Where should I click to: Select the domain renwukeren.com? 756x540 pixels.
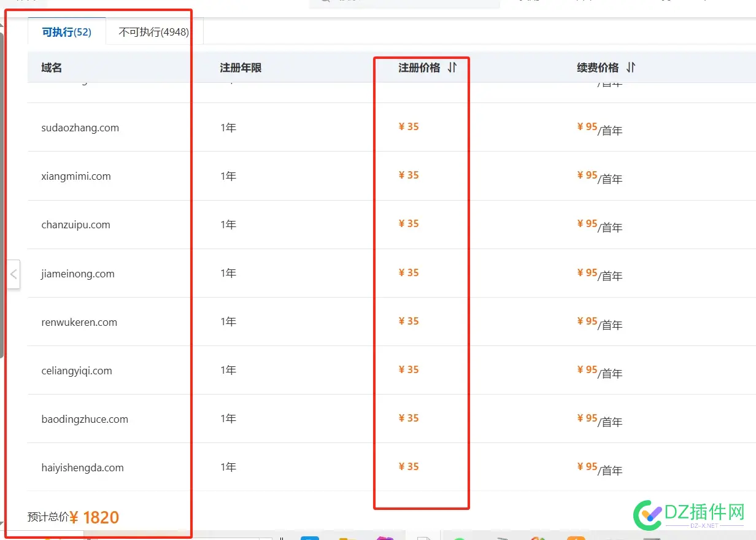(79, 322)
